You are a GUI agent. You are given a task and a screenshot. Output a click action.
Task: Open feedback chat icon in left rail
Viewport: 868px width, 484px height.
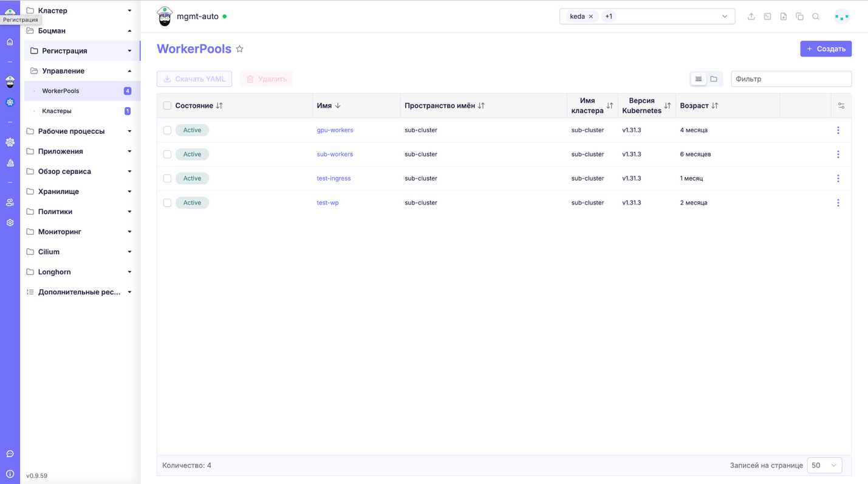coord(10,454)
